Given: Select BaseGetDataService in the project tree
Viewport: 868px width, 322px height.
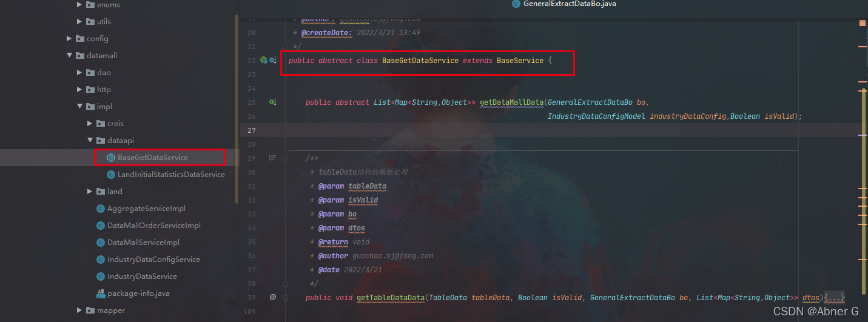Looking at the screenshot, I should (153, 158).
